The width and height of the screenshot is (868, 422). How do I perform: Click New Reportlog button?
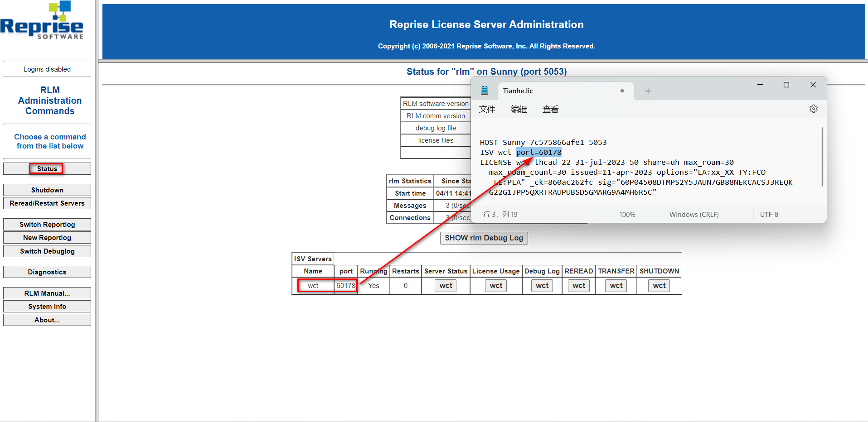pyautogui.click(x=47, y=237)
